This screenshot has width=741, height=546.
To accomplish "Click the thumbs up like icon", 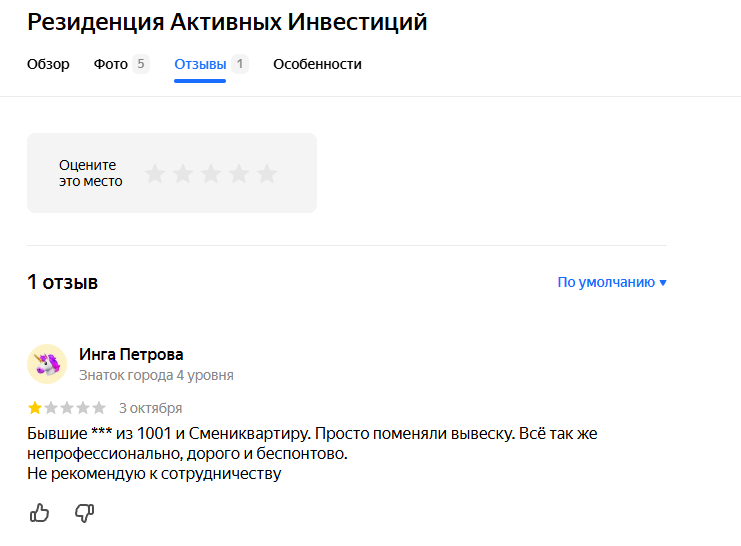I will [x=39, y=513].
